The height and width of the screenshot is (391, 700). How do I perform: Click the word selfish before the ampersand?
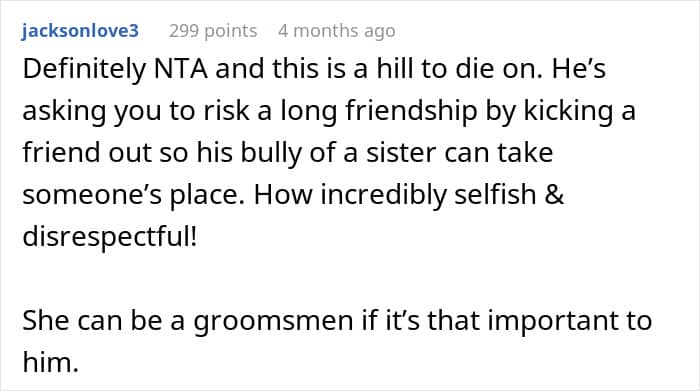(x=495, y=195)
